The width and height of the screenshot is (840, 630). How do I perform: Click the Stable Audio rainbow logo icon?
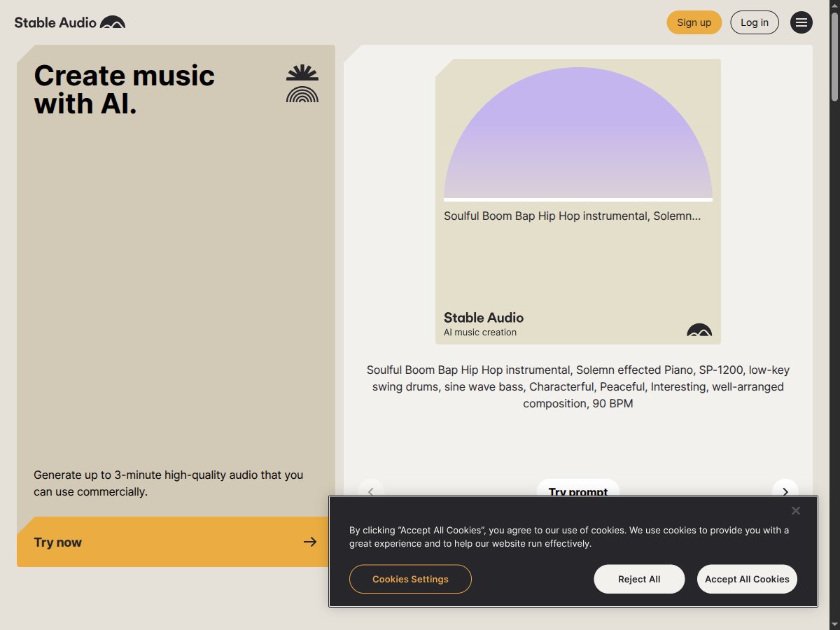pyautogui.click(x=114, y=22)
